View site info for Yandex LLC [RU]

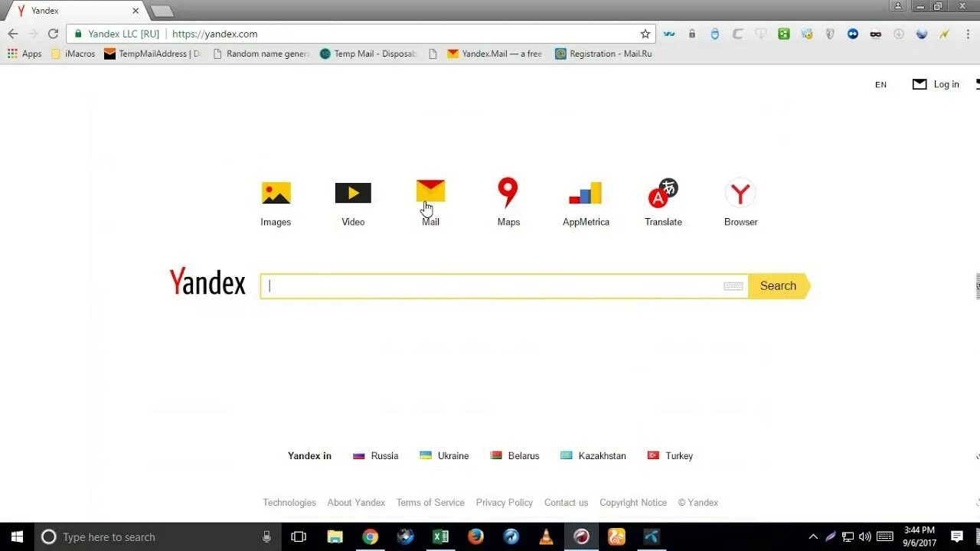pos(116,34)
